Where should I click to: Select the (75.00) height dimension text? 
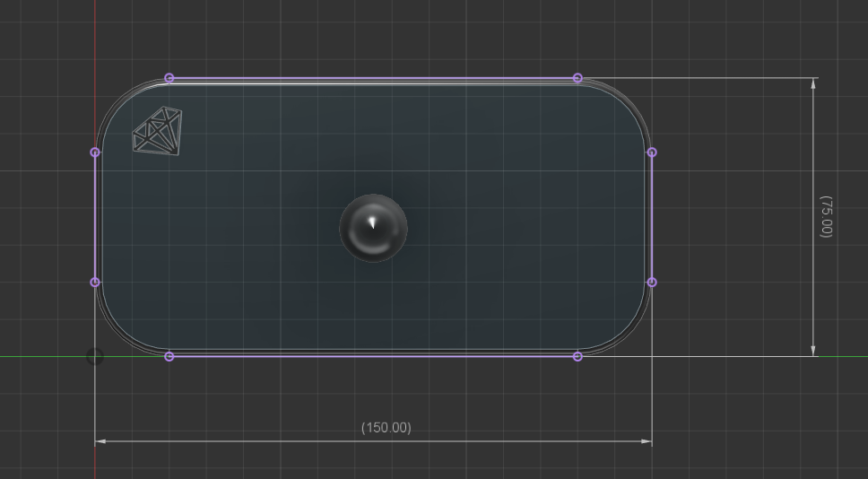tap(825, 216)
